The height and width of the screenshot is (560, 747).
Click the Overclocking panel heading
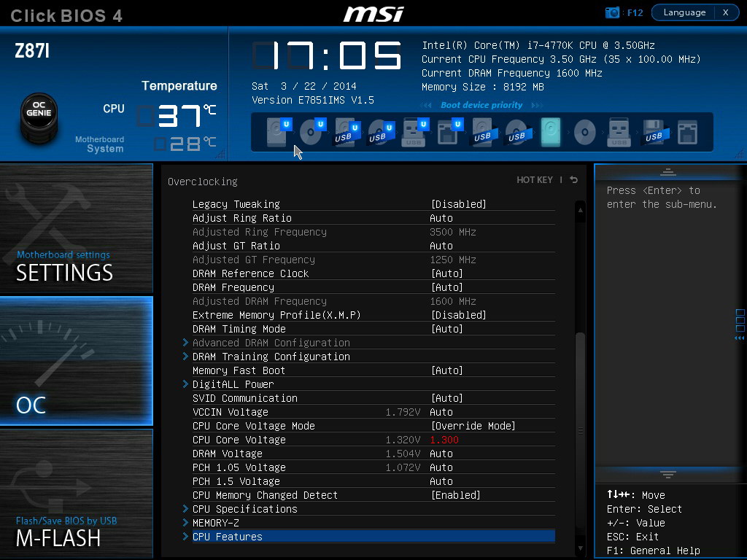coord(203,182)
